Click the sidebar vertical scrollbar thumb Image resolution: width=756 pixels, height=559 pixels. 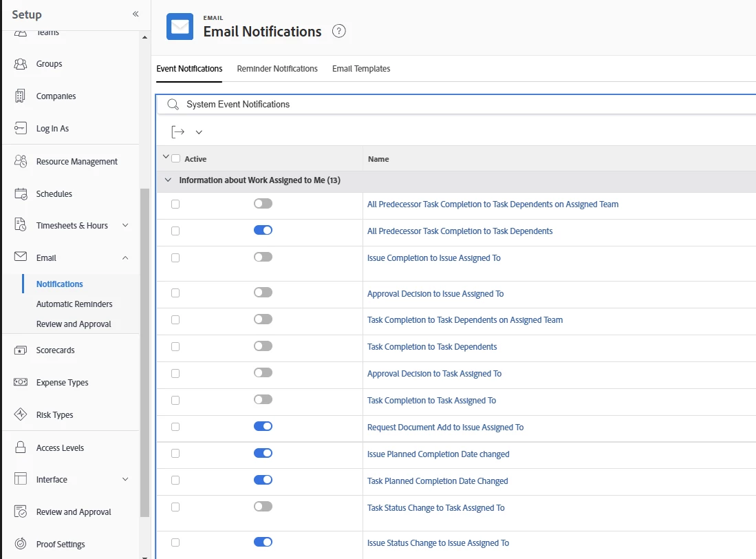click(144, 352)
